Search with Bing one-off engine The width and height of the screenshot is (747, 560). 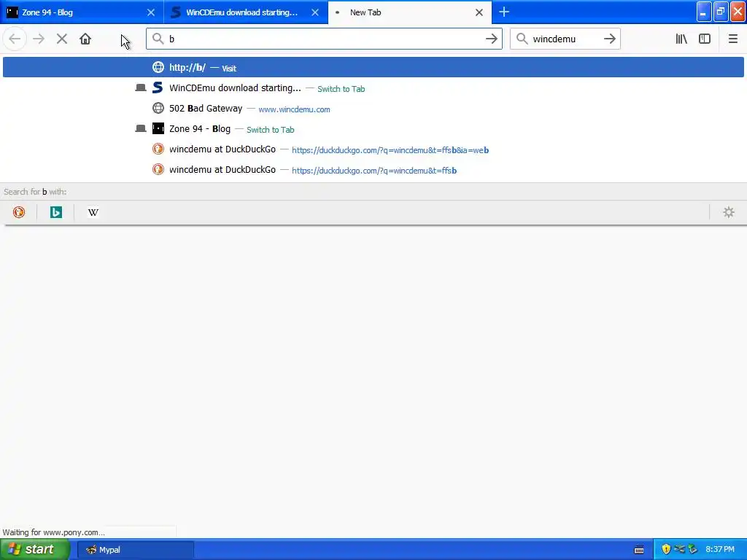click(x=55, y=212)
